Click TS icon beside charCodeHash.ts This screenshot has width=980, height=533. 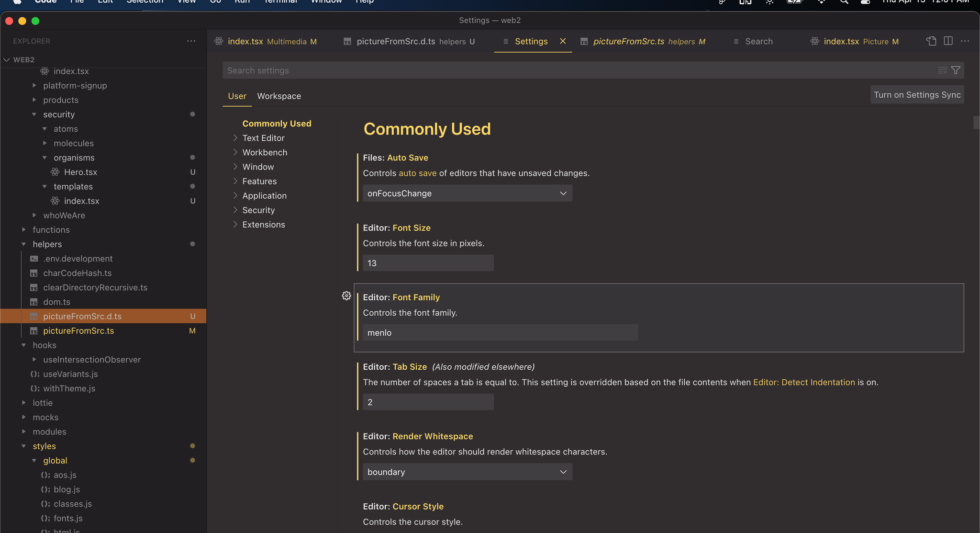[34, 273]
